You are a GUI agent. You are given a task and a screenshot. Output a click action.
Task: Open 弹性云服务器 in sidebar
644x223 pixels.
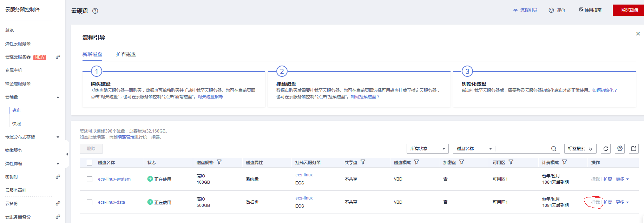tap(18, 44)
